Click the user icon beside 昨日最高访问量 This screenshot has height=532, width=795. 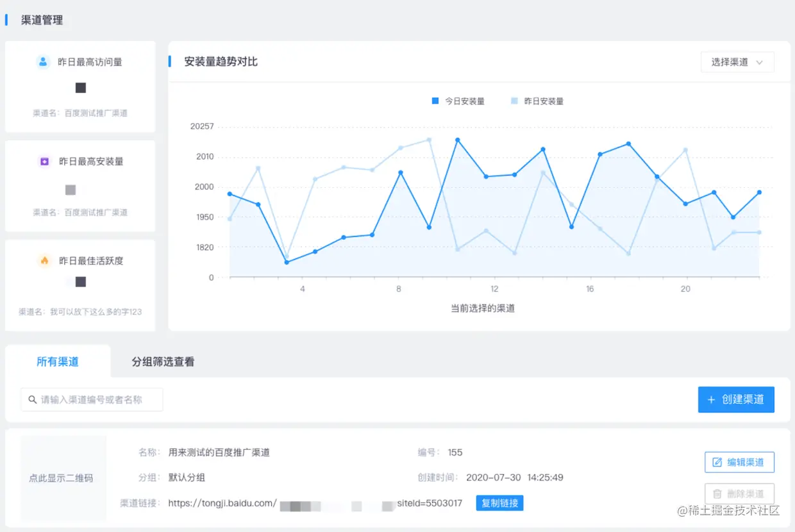click(x=43, y=62)
